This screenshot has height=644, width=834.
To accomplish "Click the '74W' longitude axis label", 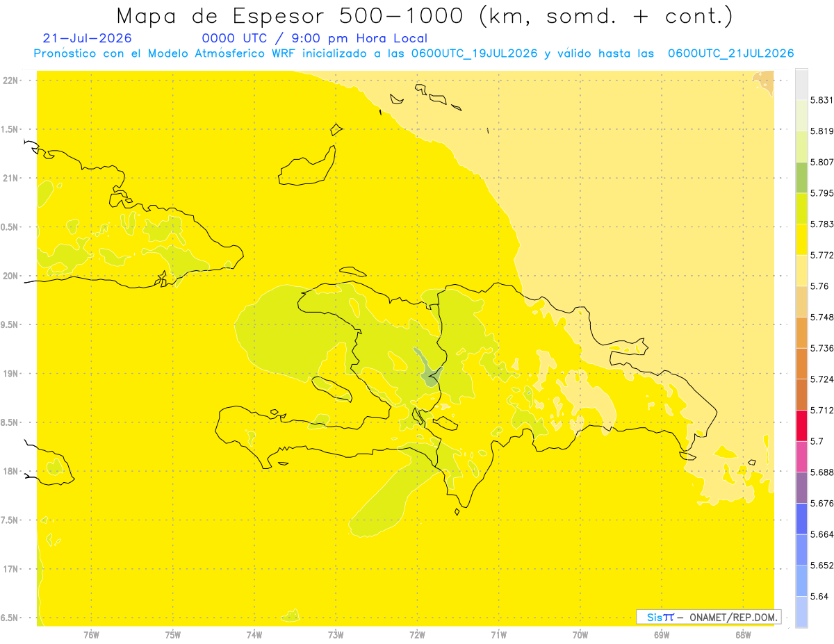I will (x=254, y=635).
